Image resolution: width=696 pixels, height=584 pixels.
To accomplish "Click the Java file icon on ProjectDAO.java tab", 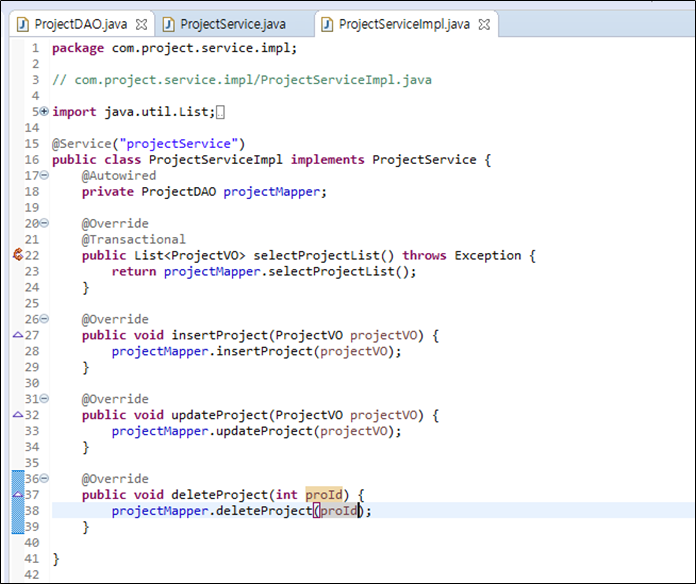I will pos(23,24).
